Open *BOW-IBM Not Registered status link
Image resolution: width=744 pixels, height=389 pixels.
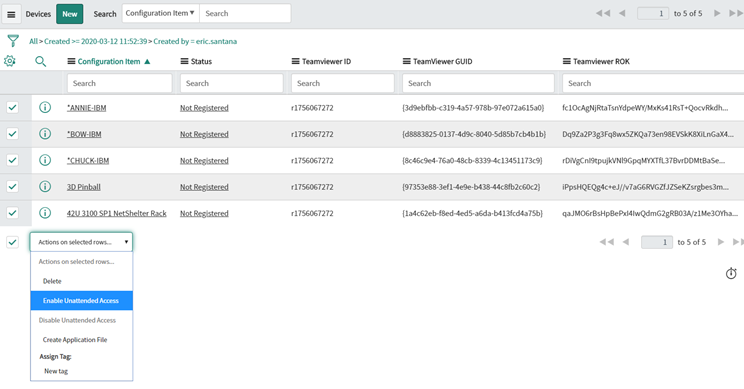pos(204,134)
